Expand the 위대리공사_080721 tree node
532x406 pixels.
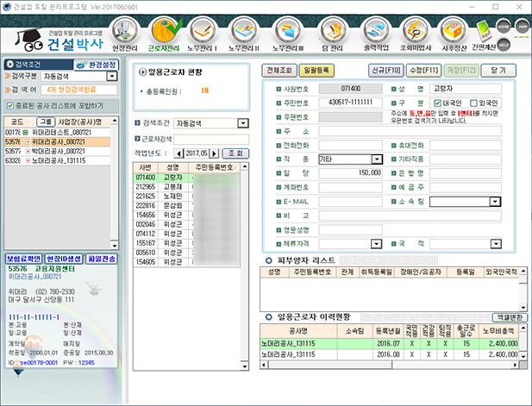point(28,141)
